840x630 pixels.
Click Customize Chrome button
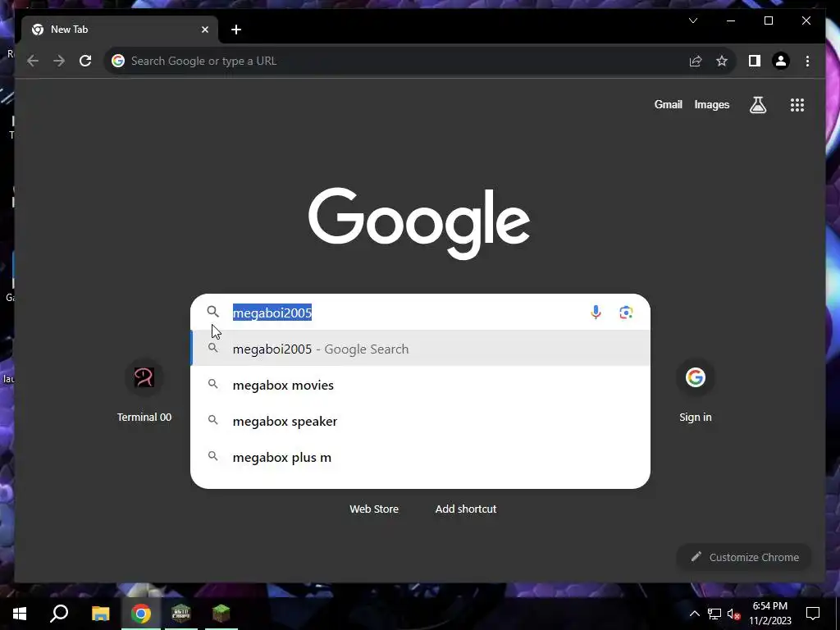[x=744, y=557]
